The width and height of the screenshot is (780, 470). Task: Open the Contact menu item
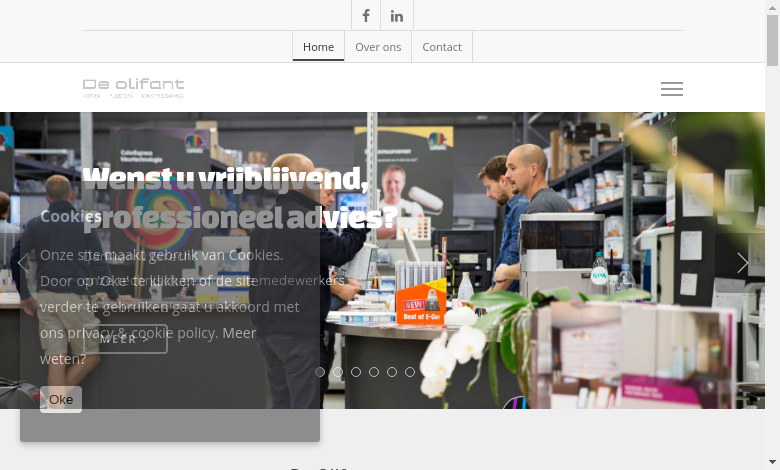click(x=442, y=47)
